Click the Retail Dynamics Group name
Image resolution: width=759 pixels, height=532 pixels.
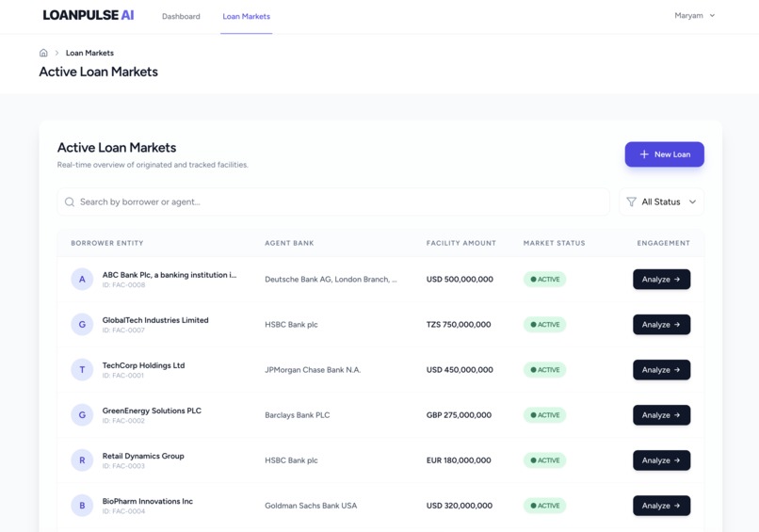[x=143, y=456]
